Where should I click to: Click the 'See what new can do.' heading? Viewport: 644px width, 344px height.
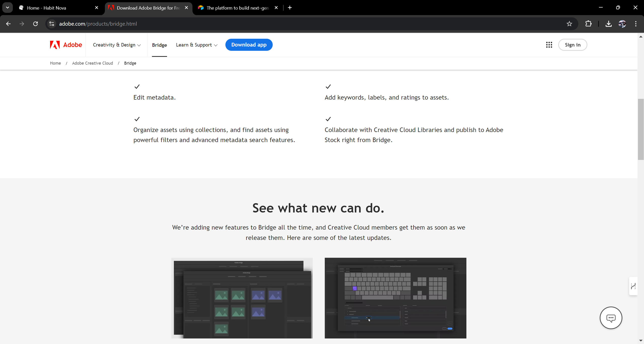tap(318, 208)
